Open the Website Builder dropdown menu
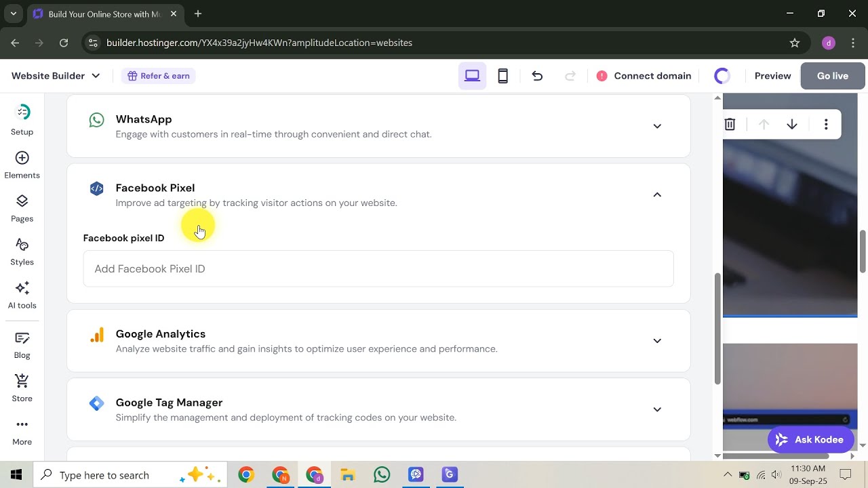This screenshot has height=488, width=868. [x=56, y=76]
